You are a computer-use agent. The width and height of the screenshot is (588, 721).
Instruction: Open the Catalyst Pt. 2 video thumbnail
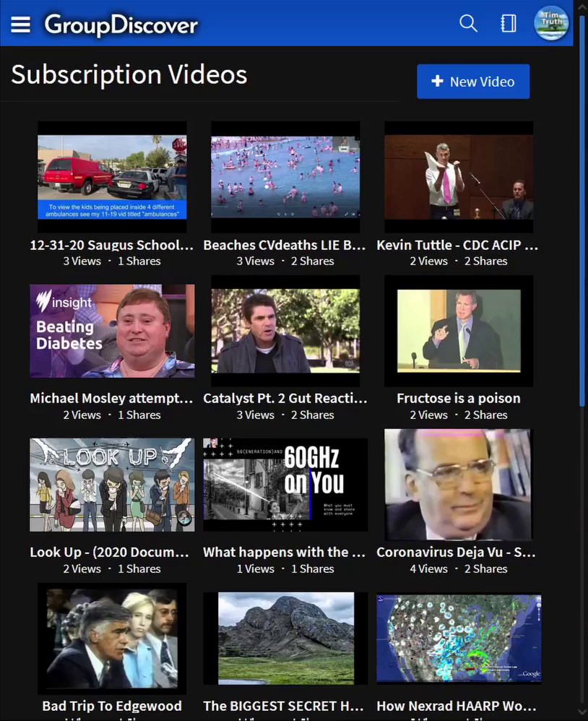point(285,331)
